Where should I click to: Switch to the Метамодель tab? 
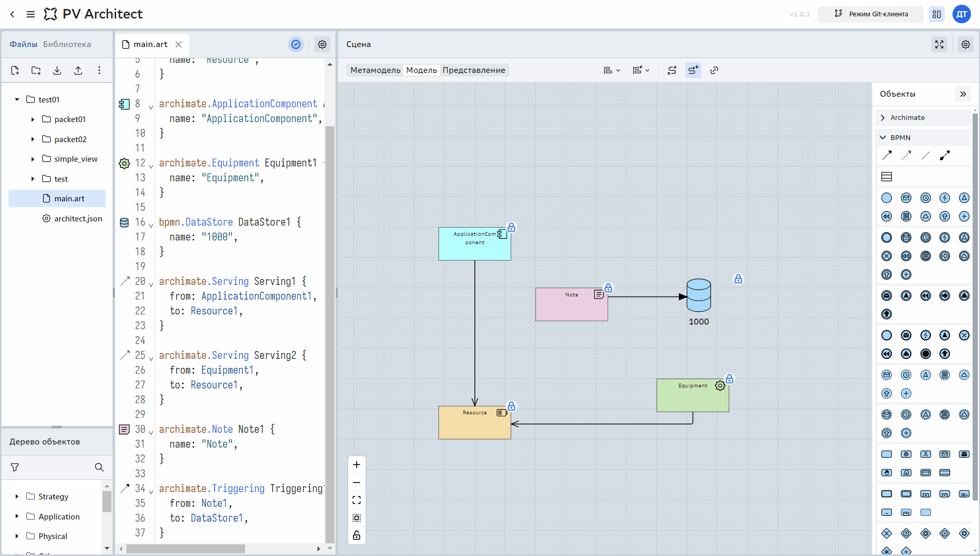tap(376, 70)
